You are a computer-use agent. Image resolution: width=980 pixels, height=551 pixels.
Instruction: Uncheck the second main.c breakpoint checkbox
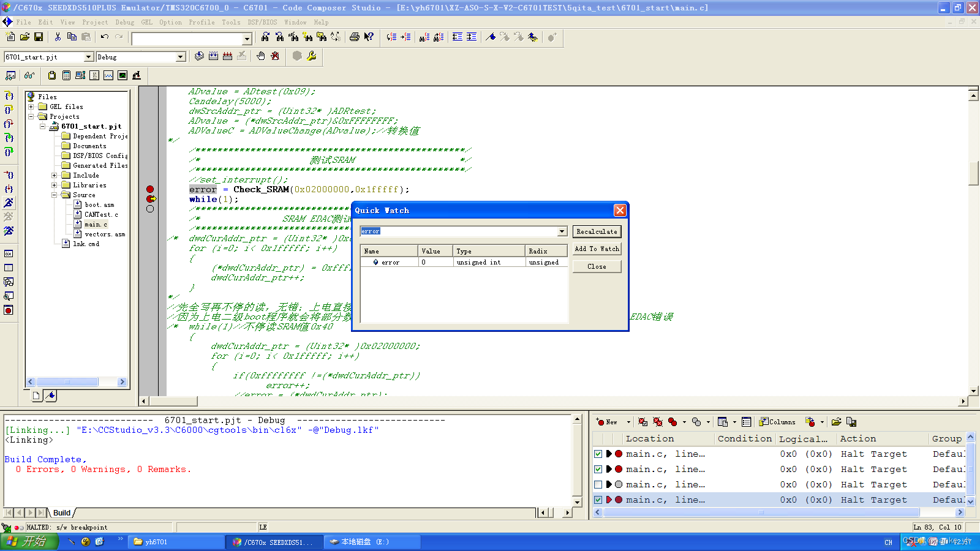(598, 470)
